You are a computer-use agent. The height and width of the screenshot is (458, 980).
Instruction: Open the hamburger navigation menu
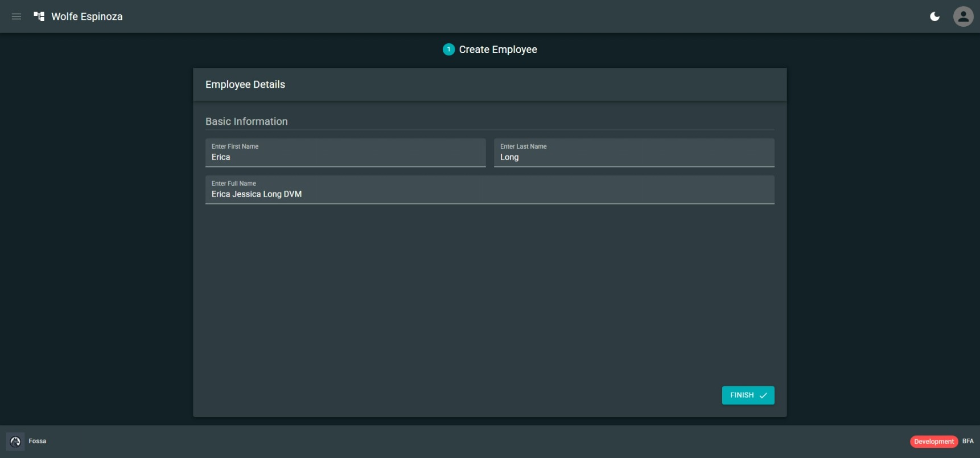[17, 17]
